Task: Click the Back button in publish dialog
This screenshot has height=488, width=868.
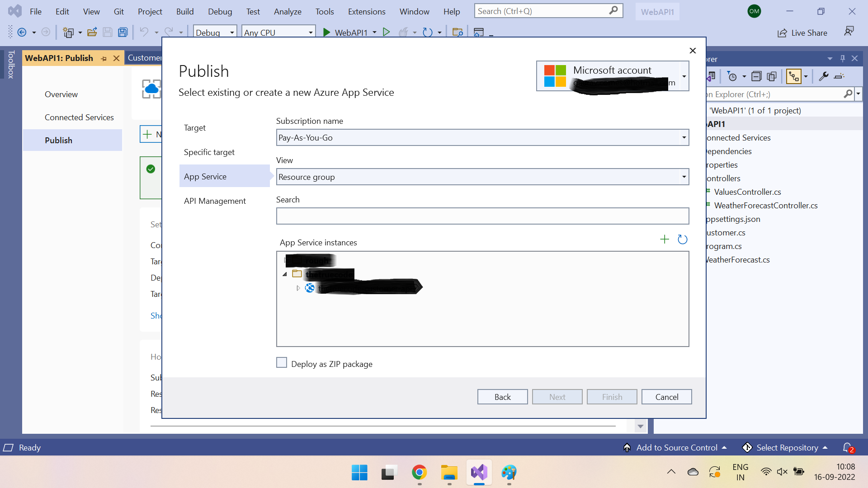Action: (x=503, y=396)
